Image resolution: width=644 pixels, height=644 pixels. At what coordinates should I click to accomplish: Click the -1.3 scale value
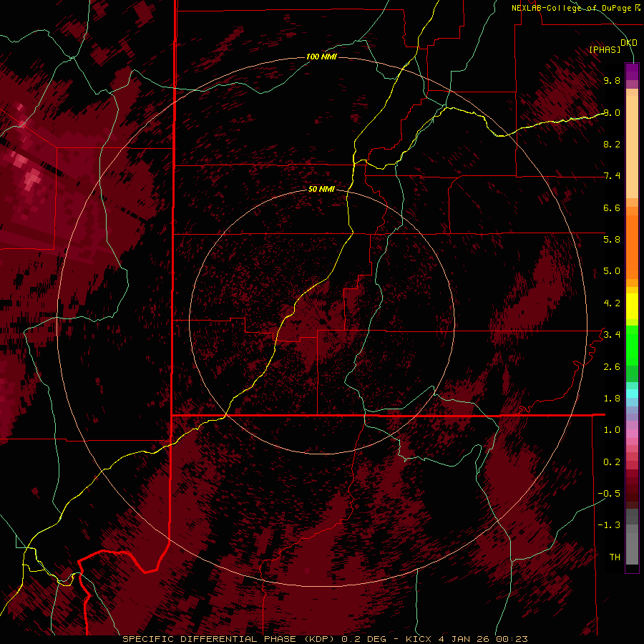point(609,525)
